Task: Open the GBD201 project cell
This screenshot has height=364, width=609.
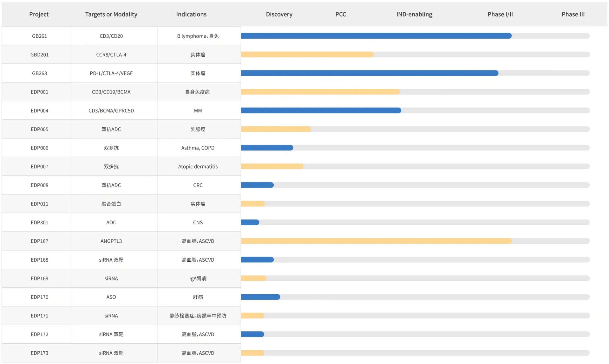Action: click(x=39, y=54)
